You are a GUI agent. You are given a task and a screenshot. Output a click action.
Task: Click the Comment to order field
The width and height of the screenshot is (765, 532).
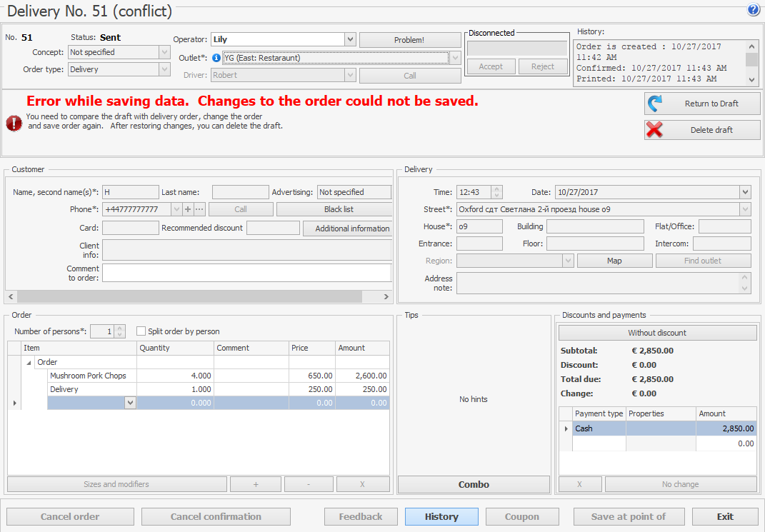point(246,273)
